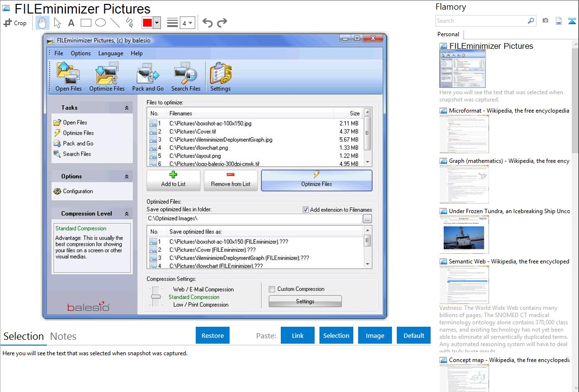The image size is (579, 392).
Task: Click Pack and Go in Tasks sidebar
Action: [x=73, y=144]
